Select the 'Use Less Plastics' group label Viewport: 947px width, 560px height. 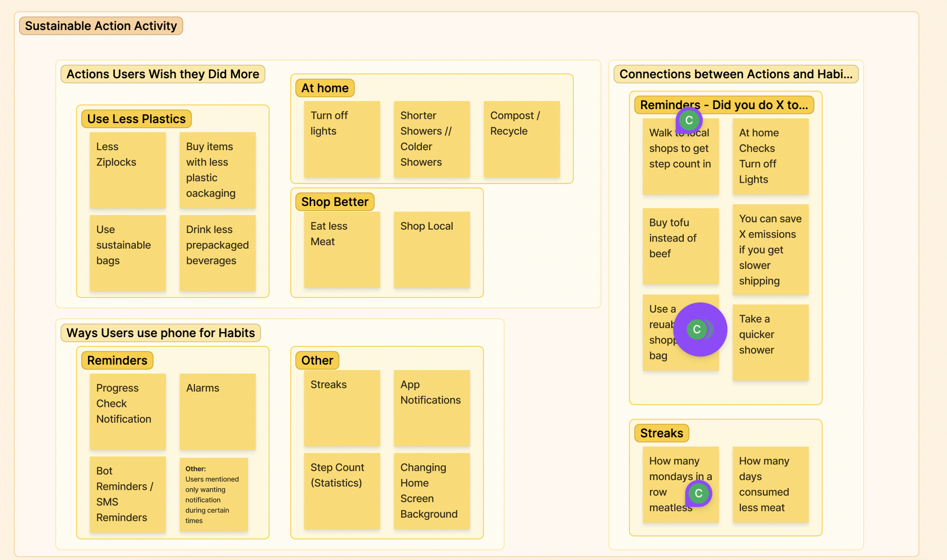(136, 119)
